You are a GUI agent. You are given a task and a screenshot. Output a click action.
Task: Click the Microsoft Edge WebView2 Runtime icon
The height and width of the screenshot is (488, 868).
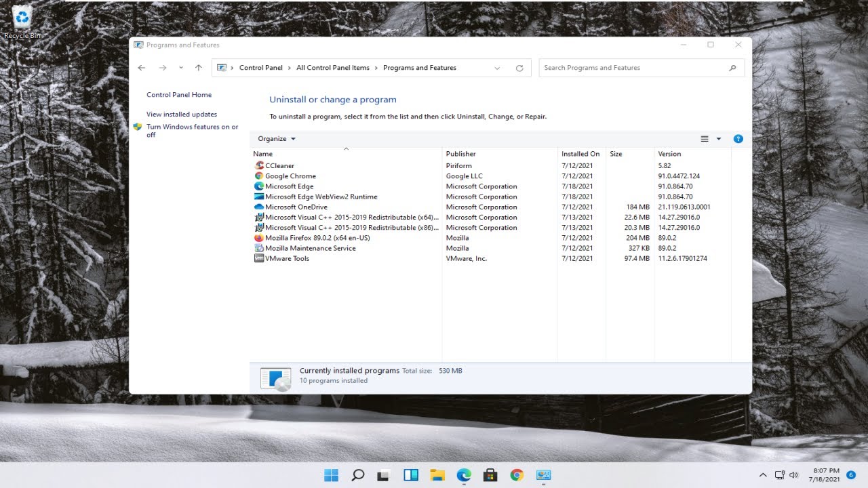[259, 197]
